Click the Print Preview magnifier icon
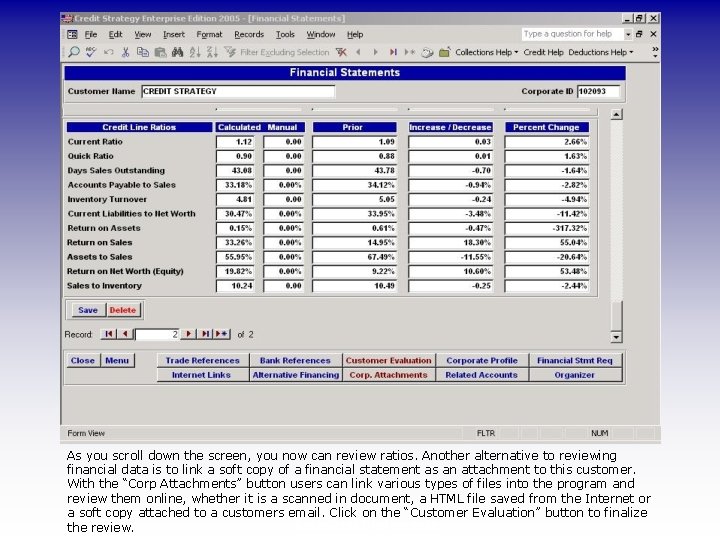The width and height of the screenshot is (720, 540). 73,52
